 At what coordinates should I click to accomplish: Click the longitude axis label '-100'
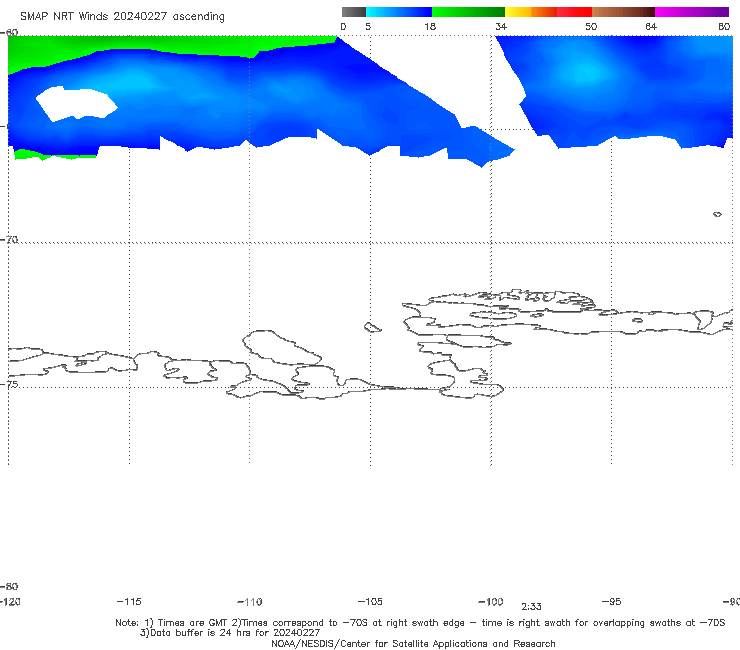491,602
